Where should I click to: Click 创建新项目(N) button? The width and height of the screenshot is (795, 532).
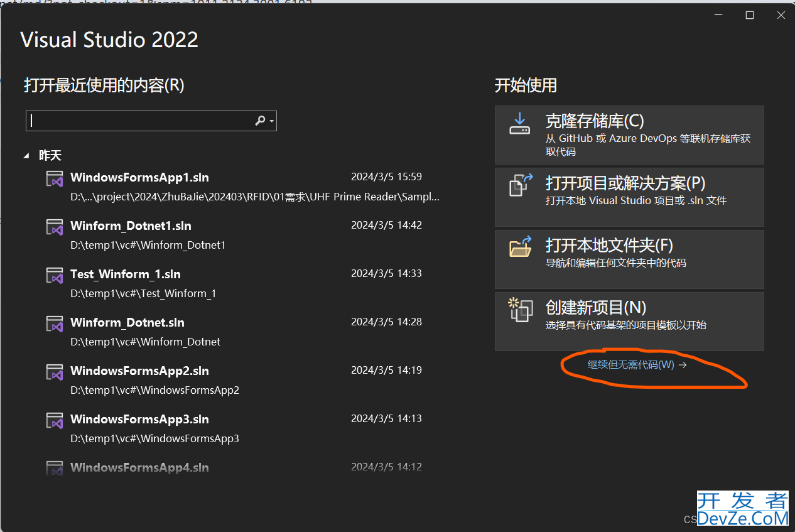[x=629, y=322]
